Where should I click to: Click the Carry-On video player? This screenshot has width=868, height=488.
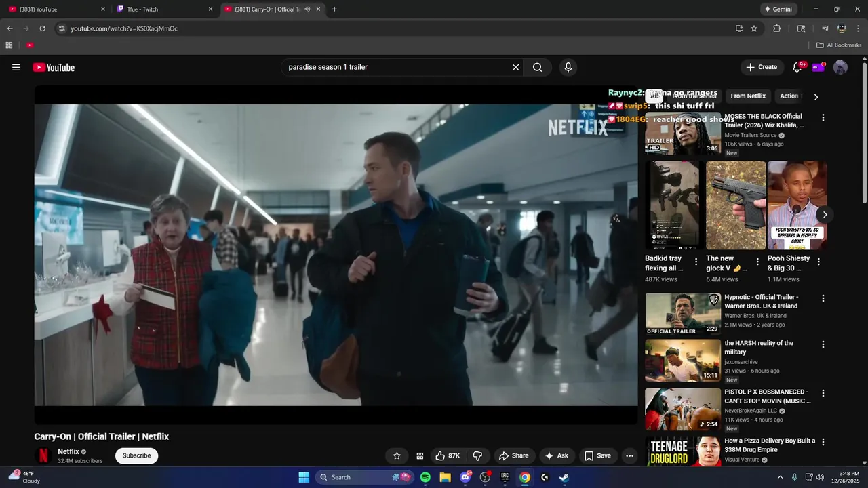pos(336,255)
